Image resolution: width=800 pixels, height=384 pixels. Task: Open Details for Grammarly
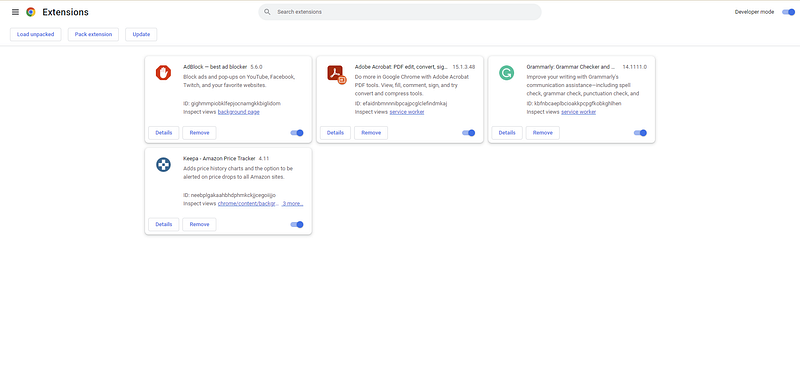point(507,133)
